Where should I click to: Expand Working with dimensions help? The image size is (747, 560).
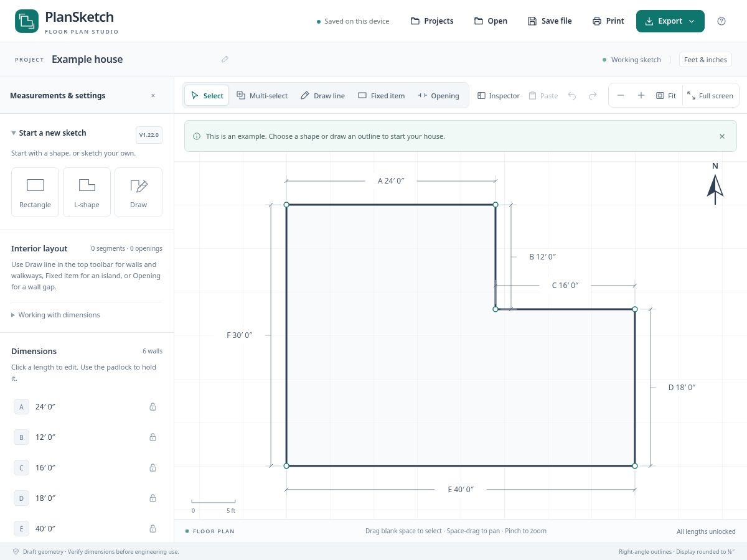pos(56,315)
